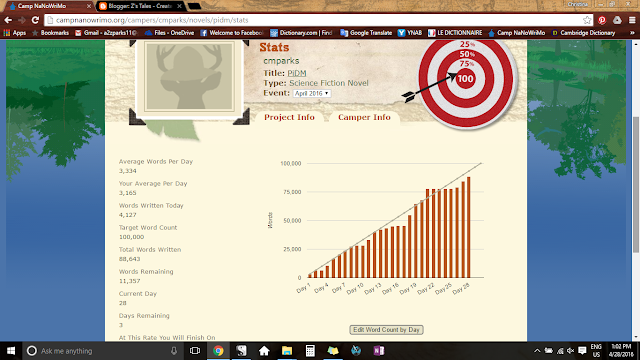Click the Cortana microphone icon
The image size is (640, 360).
pos(174,351)
